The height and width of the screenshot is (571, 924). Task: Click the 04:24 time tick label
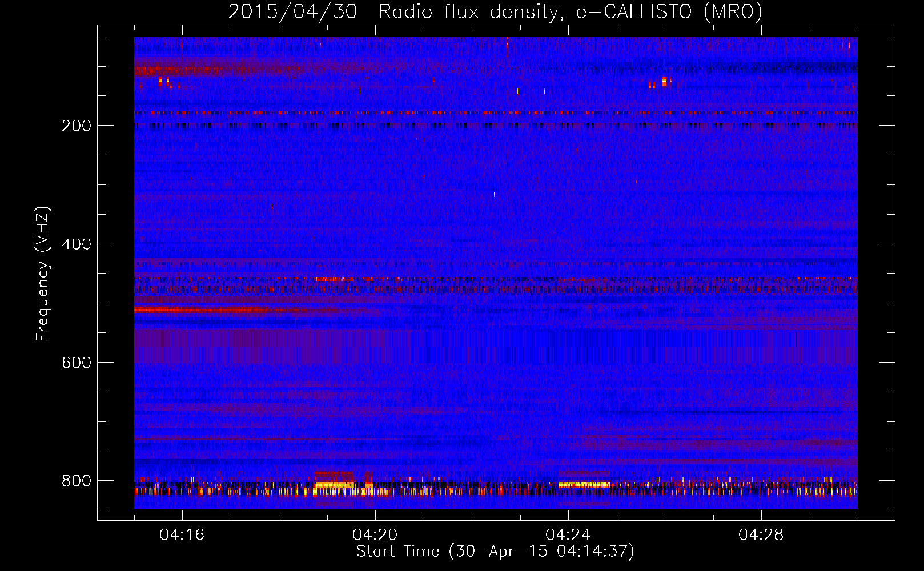click(x=568, y=535)
